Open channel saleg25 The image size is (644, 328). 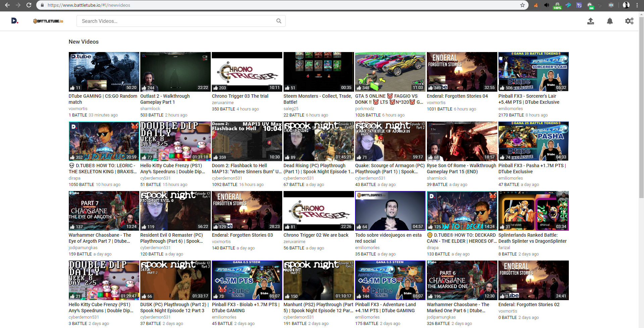point(291,108)
